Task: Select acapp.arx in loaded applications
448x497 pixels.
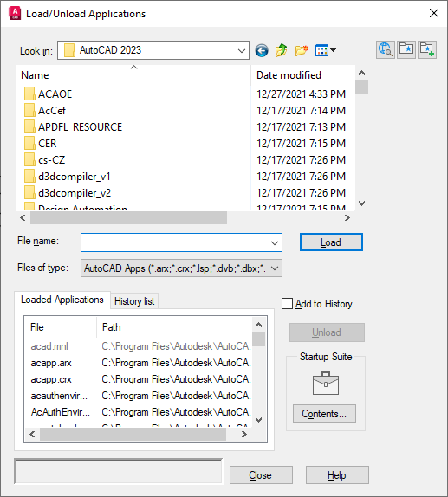Action: click(51, 363)
